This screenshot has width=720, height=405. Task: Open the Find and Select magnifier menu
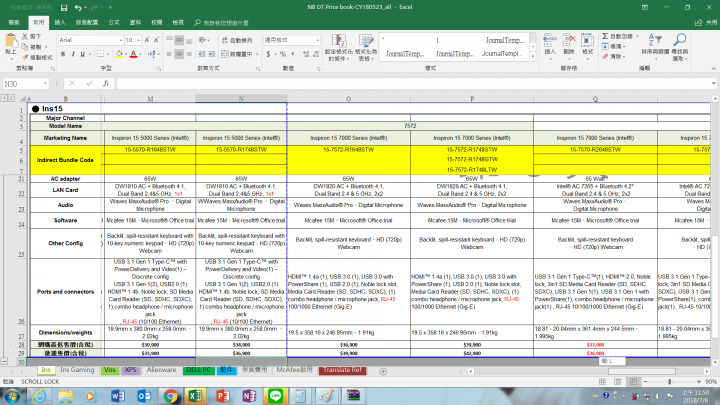pos(680,47)
